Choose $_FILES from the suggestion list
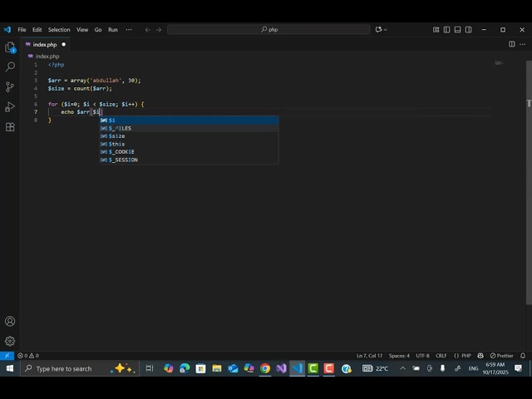 [x=189, y=128]
